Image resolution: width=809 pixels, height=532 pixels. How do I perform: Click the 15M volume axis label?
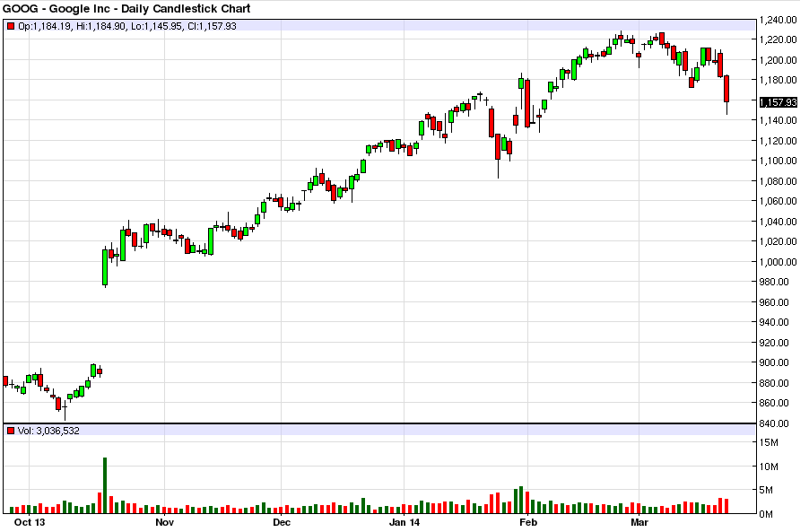pyautogui.click(x=770, y=442)
